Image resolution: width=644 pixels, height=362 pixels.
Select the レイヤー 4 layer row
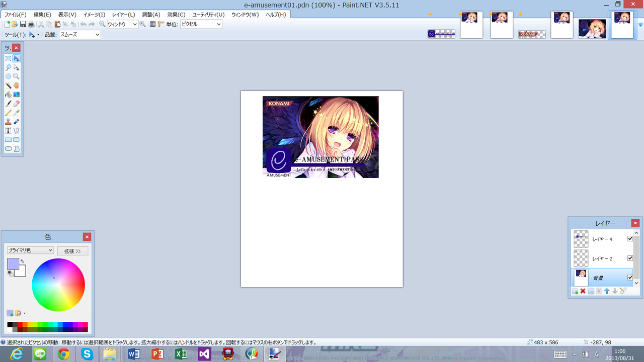(x=602, y=239)
